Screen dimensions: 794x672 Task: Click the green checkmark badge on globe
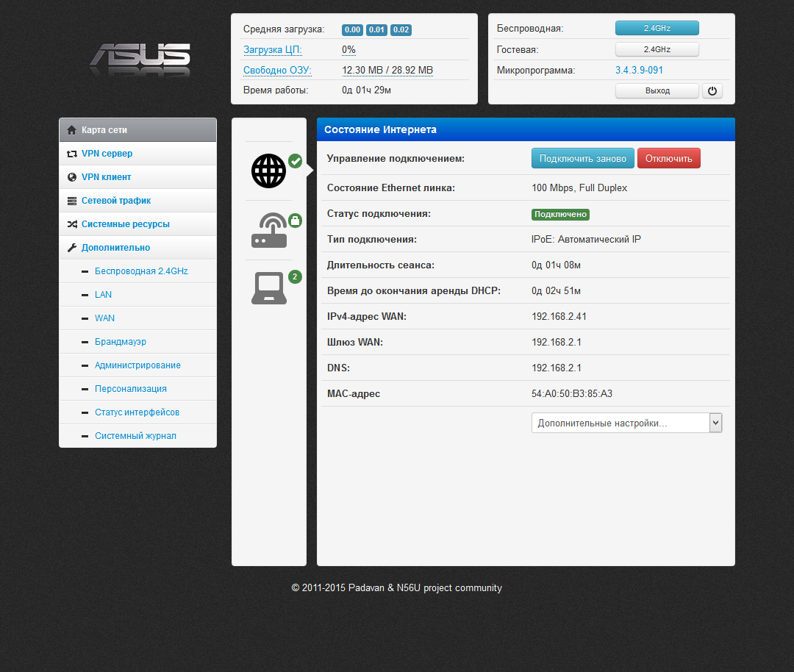coord(296,161)
